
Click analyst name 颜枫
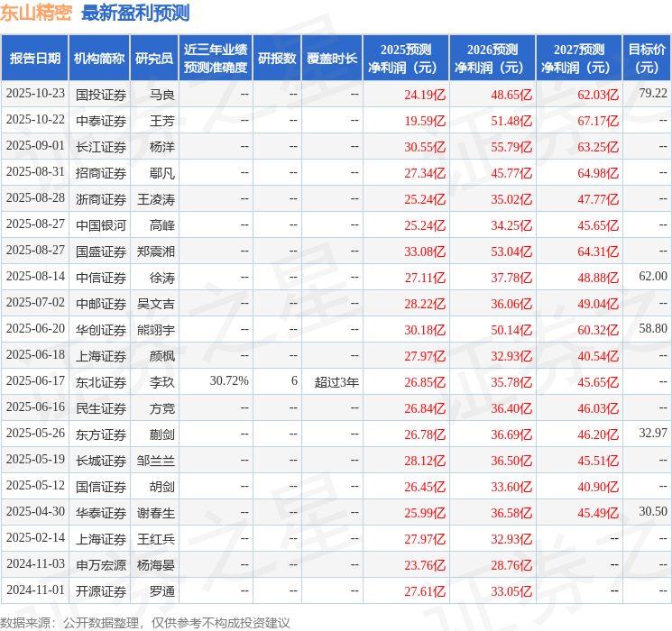tap(162, 356)
